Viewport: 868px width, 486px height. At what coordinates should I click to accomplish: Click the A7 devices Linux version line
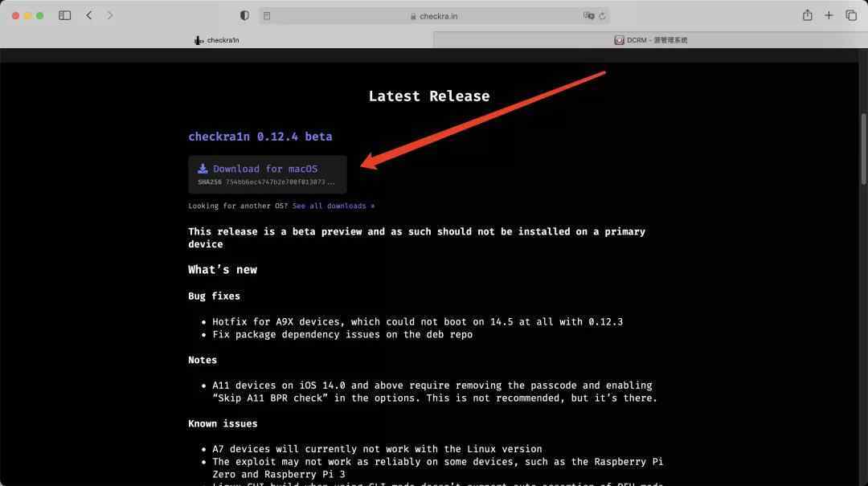click(377, 449)
